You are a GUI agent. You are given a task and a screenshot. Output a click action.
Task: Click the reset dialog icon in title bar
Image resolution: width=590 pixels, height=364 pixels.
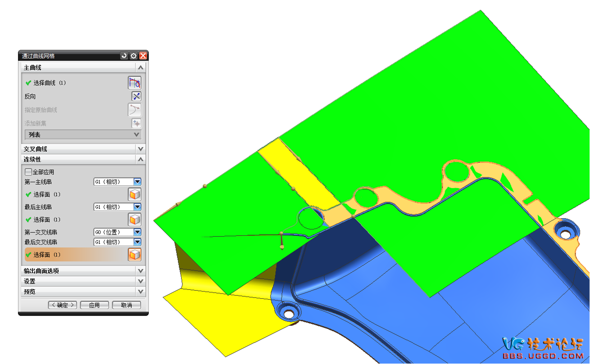pyautogui.click(x=124, y=56)
